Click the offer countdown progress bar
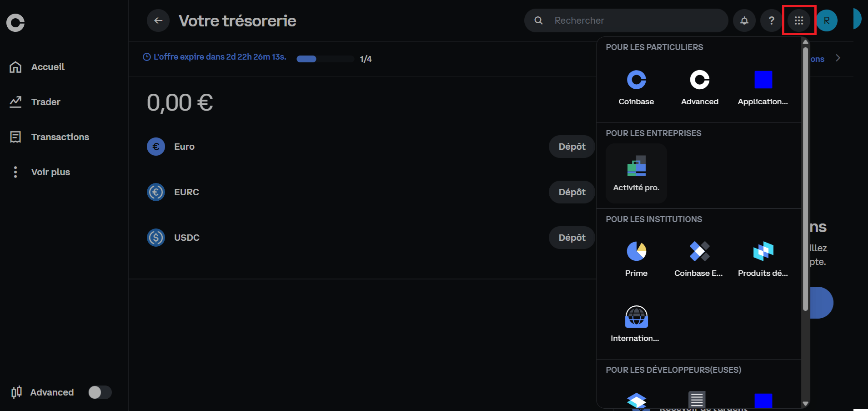868x411 pixels. [325, 58]
